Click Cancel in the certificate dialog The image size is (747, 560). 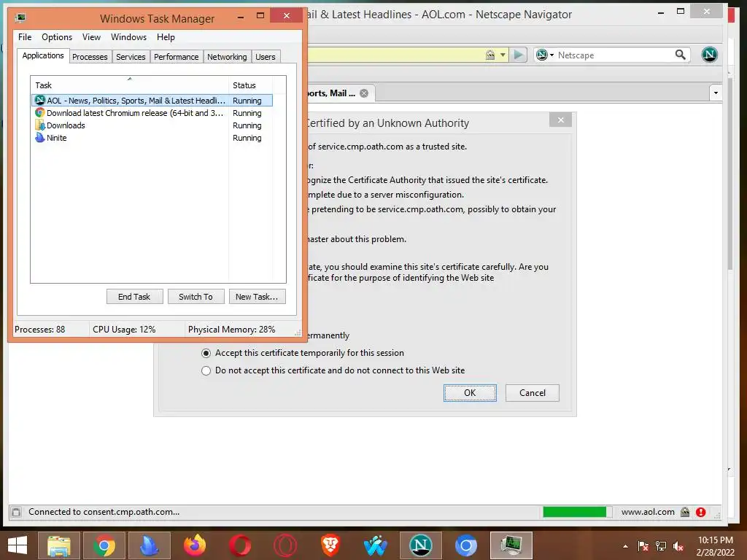tap(532, 393)
